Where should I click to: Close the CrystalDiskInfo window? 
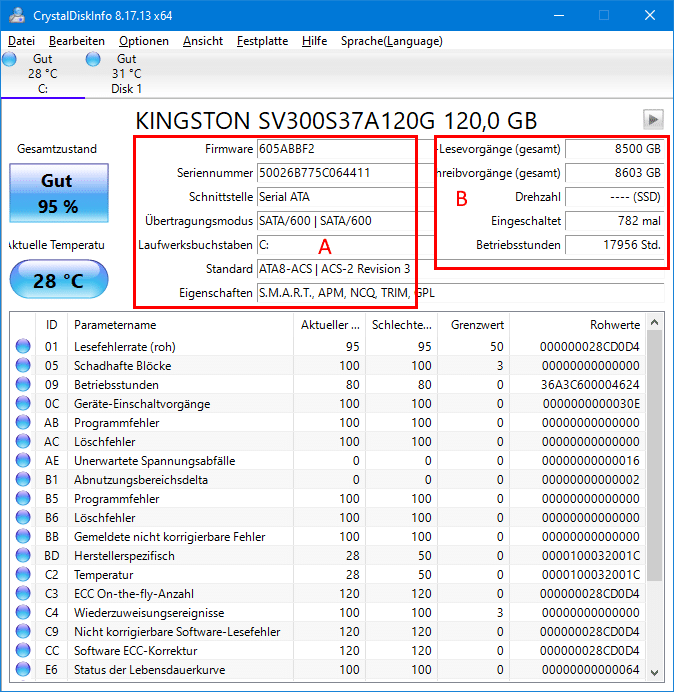click(650, 15)
